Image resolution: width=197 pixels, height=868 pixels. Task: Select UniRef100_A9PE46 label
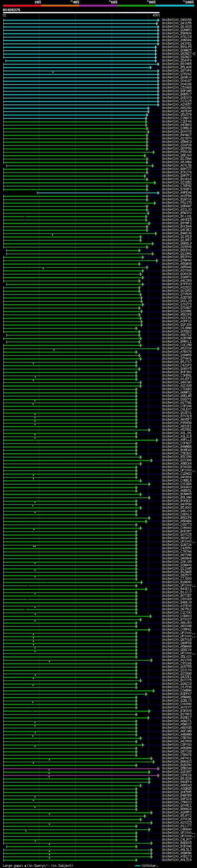coord(177,193)
